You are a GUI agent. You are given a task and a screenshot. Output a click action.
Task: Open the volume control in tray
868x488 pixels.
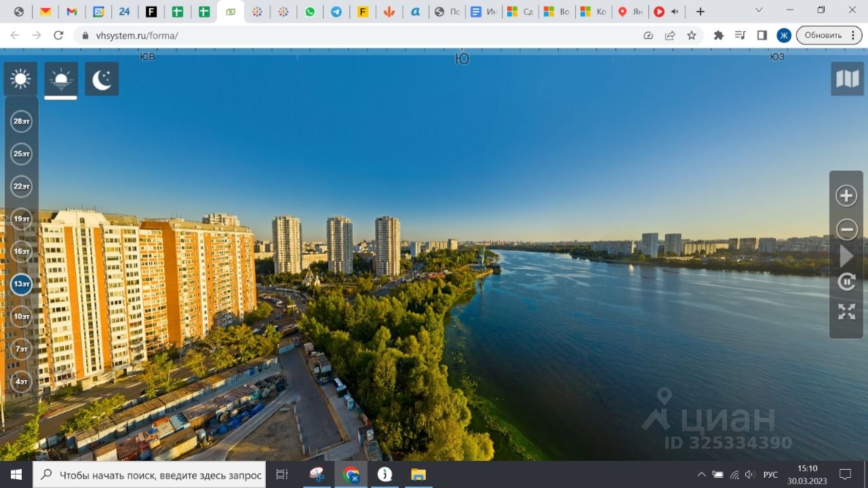coord(750,474)
